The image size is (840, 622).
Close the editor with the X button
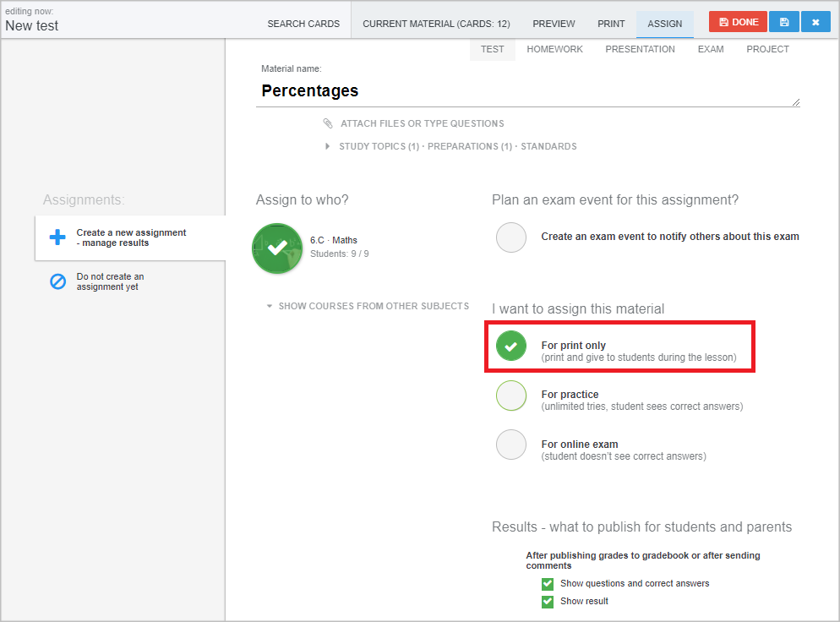pyautogui.click(x=815, y=22)
